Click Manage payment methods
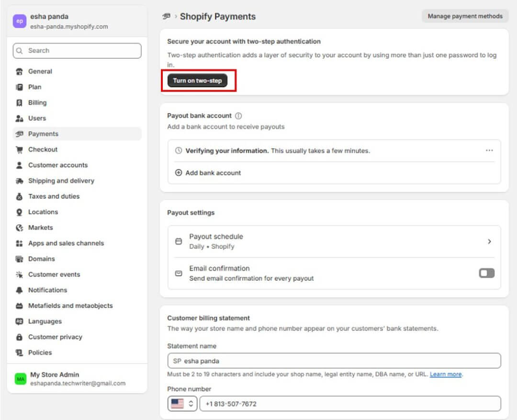 (x=464, y=16)
